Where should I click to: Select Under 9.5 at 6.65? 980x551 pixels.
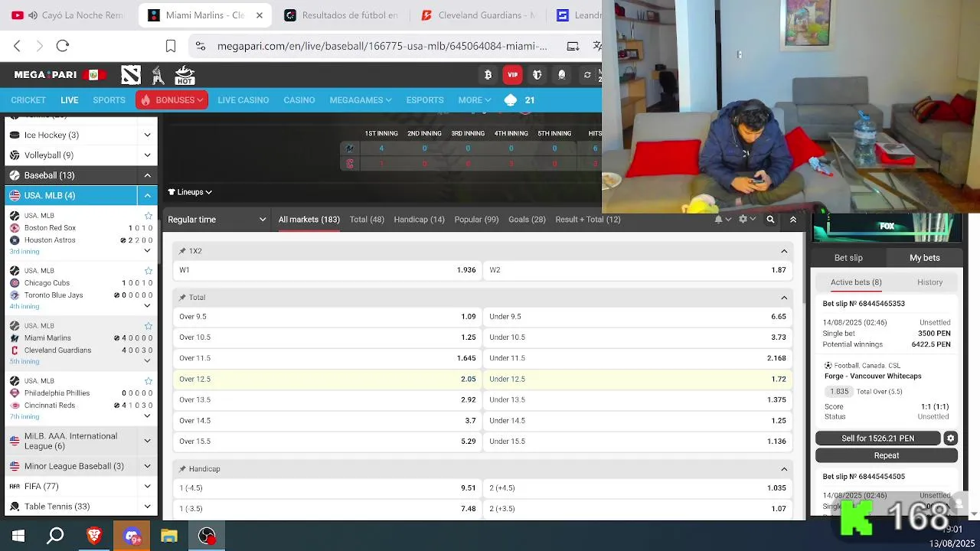(638, 317)
